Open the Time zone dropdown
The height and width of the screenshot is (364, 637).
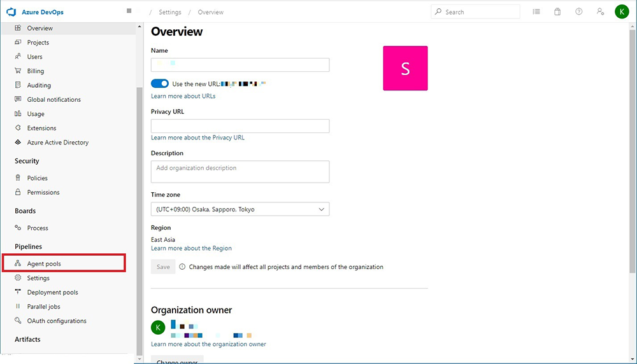click(240, 209)
